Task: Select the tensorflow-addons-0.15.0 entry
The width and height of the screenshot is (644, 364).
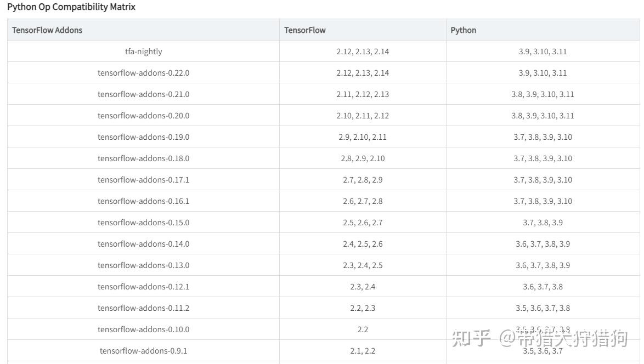Action: 143,223
